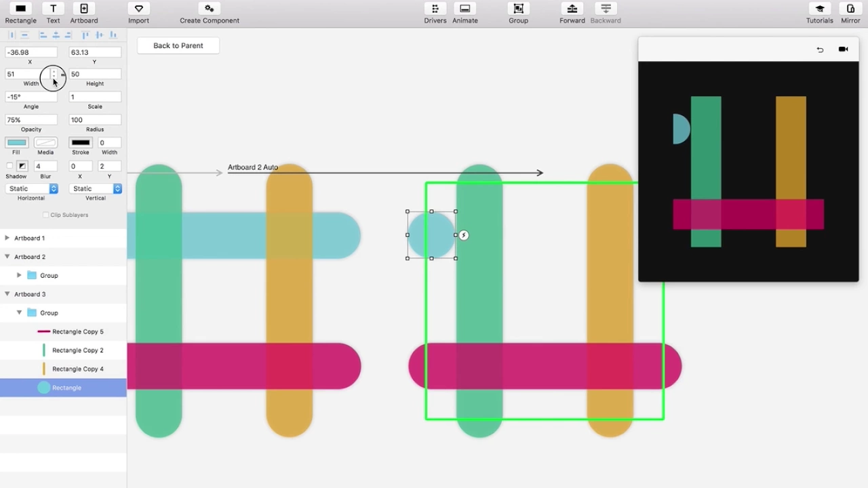
Task: Click the Artboard 2 Auto transition label
Action: coord(253,167)
